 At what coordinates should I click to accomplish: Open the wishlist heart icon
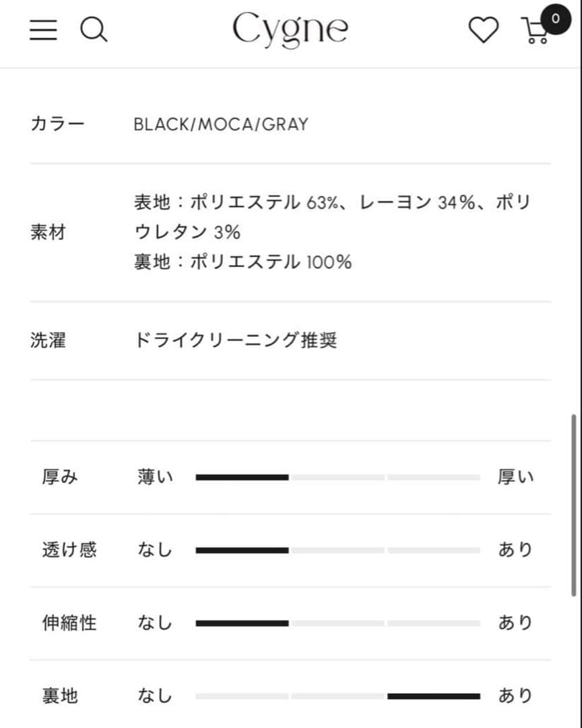click(x=483, y=30)
